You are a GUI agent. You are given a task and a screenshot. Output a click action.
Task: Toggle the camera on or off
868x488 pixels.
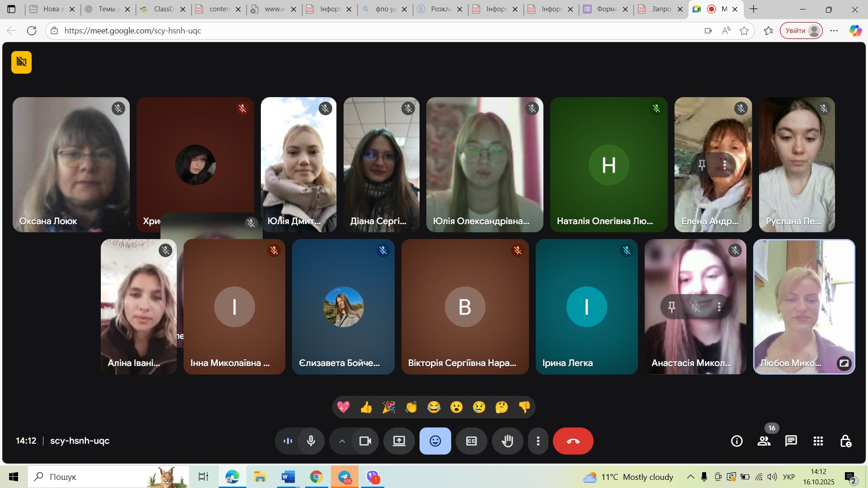click(365, 441)
